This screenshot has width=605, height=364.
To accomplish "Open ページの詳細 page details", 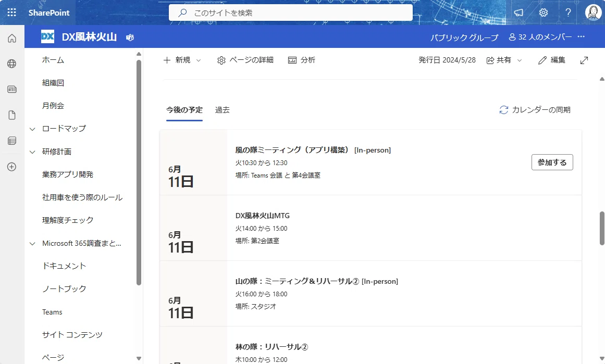I will [245, 60].
